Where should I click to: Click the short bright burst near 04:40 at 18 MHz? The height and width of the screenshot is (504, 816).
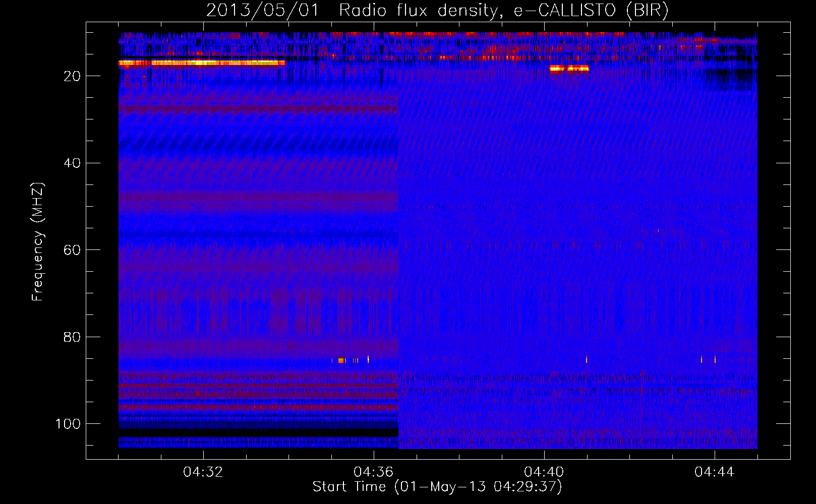(569, 69)
